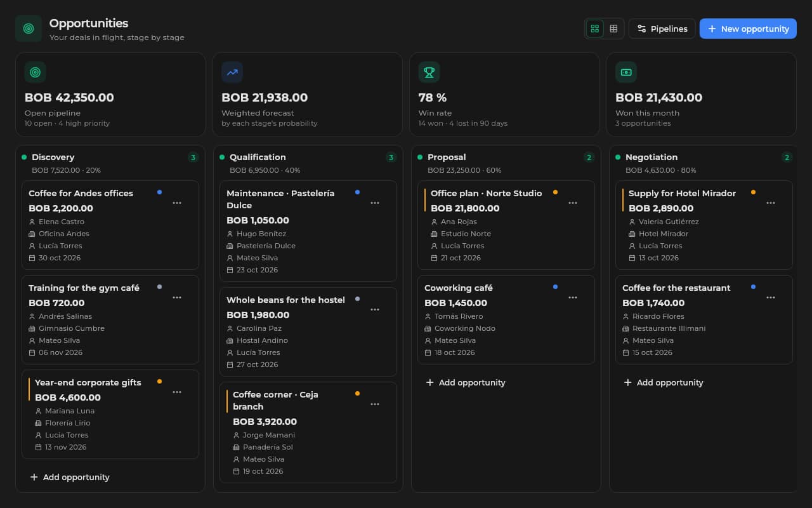812x508 pixels.
Task: Add opportunity in the Proposal column
Action: (466, 382)
